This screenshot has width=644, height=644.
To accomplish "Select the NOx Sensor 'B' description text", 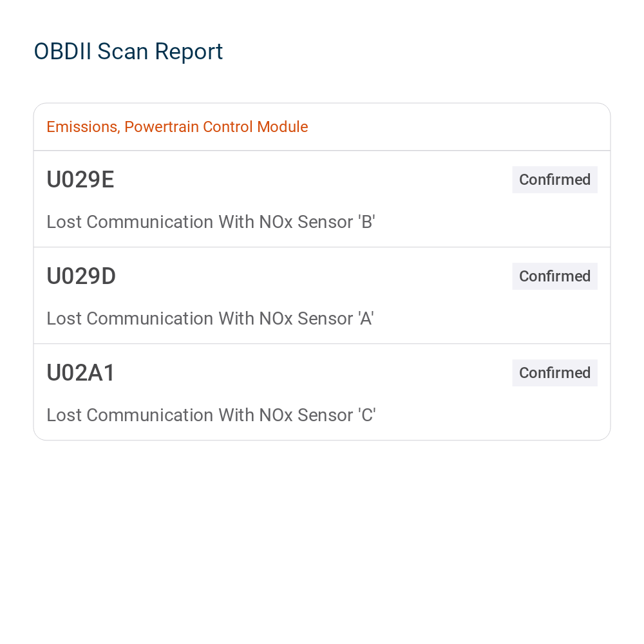I will pos(211,222).
